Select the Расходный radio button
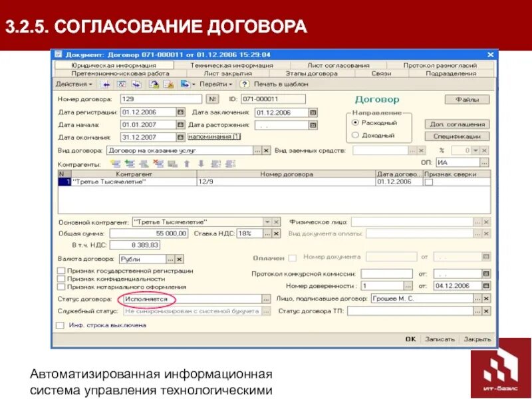Image resolution: width=532 pixels, height=399 pixels. (x=355, y=122)
